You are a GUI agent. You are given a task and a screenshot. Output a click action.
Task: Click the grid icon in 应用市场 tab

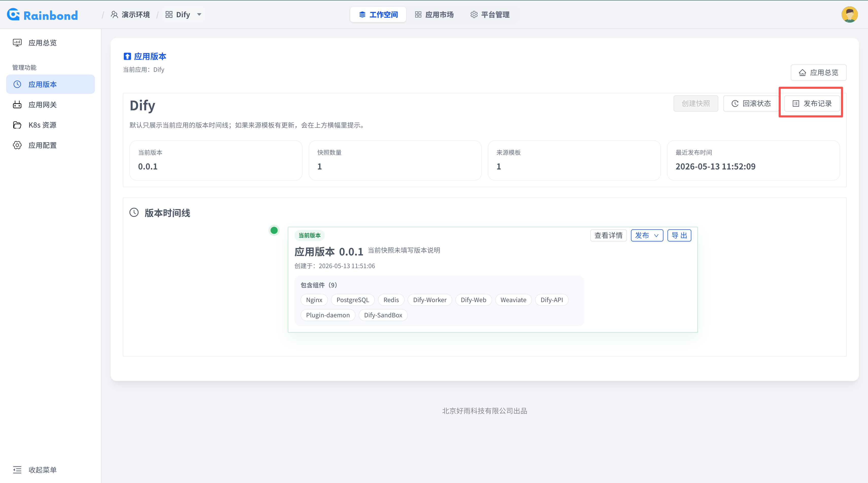tap(418, 14)
